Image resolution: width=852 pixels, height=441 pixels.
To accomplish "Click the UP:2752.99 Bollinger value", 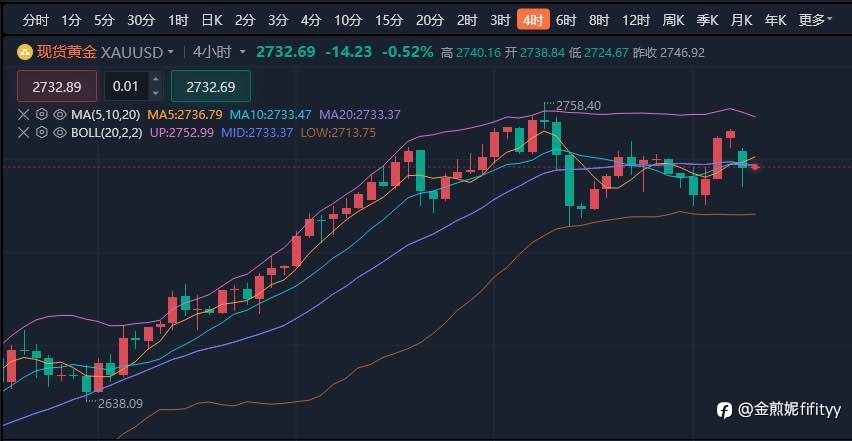I will click(x=183, y=133).
